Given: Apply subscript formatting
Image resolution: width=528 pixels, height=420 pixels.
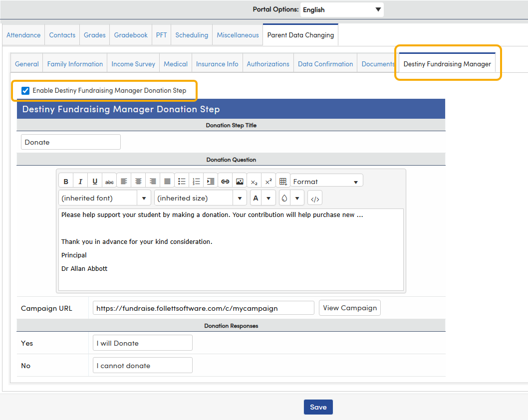Looking at the screenshot, I should click(254, 182).
